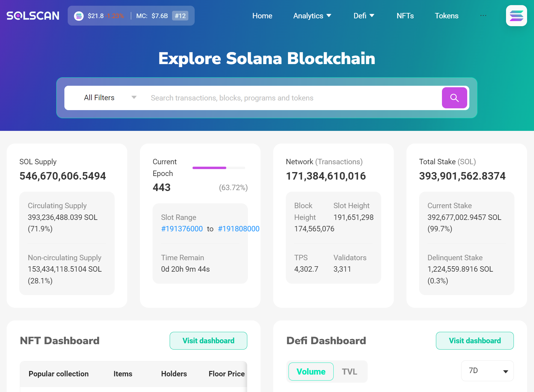534x392 pixels.
Task: Click the Circulating Supply amount 393,236,488.039 SOL
Action: click(63, 217)
